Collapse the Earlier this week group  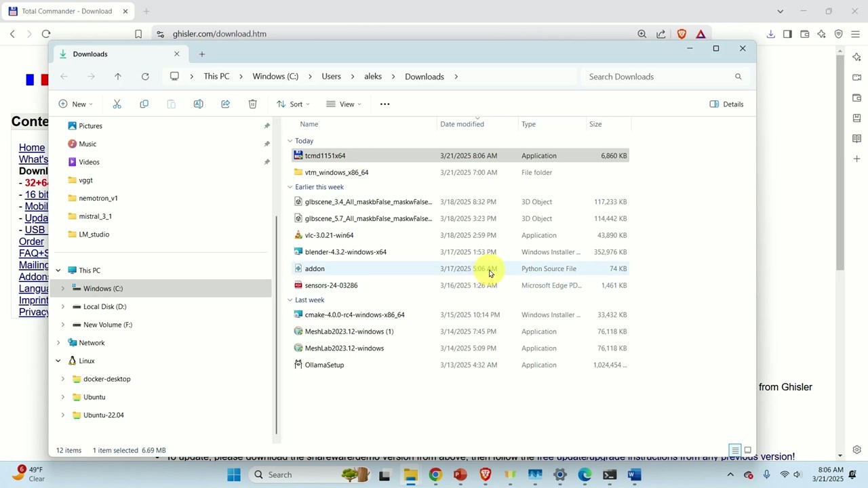(x=290, y=186)
